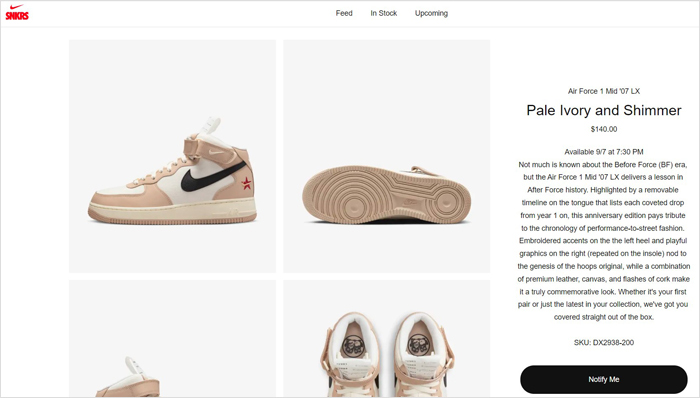Open the partially visible heel shoe image
Viewport: 700px width, 398px height.
[172, 339]
